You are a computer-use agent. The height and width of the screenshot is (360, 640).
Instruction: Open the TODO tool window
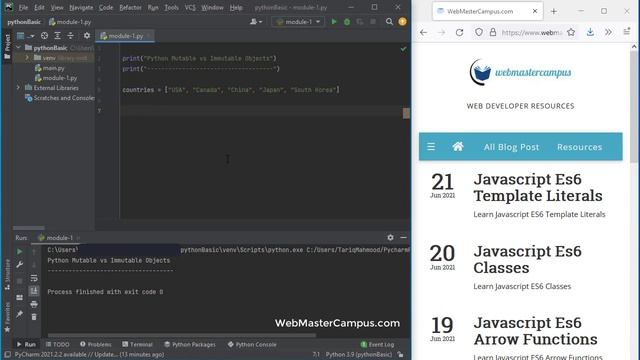tap(58, 344)
